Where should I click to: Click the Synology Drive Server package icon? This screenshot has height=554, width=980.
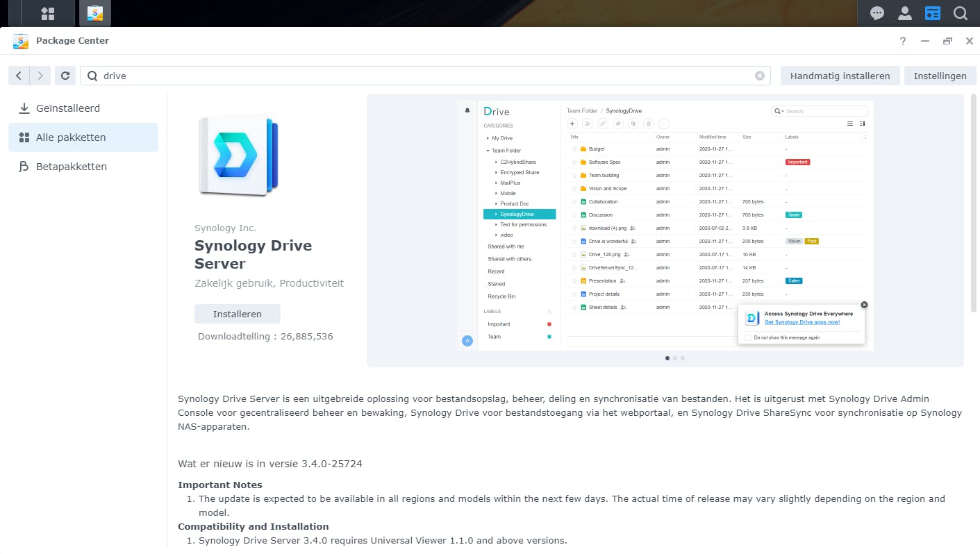pyautogui.click(x=238, y=155)
